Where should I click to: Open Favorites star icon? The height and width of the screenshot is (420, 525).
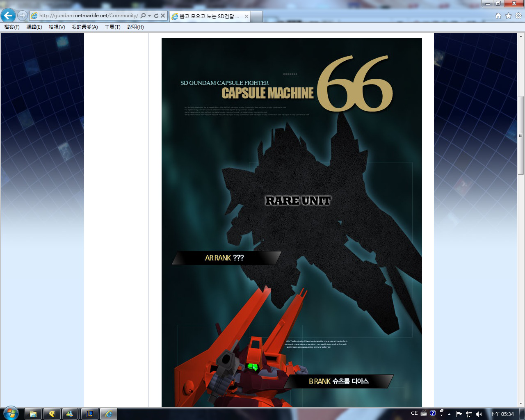(508, 16)
